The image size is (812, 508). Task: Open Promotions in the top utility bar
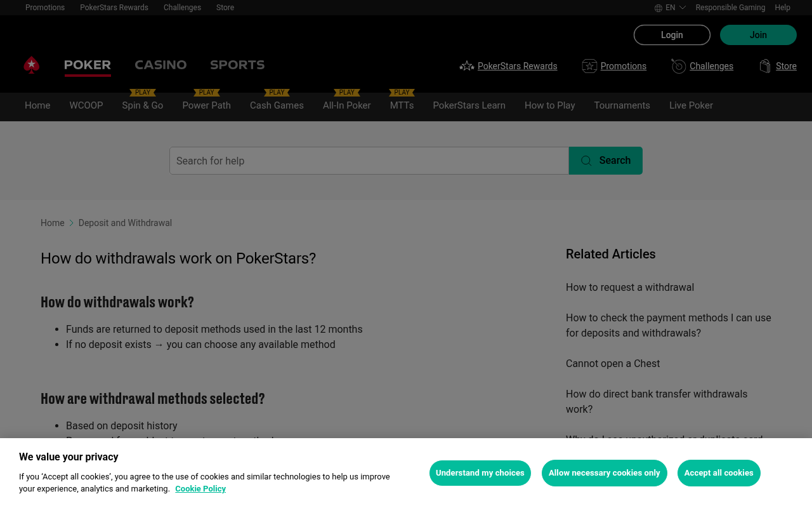click(x=45, y=8)
